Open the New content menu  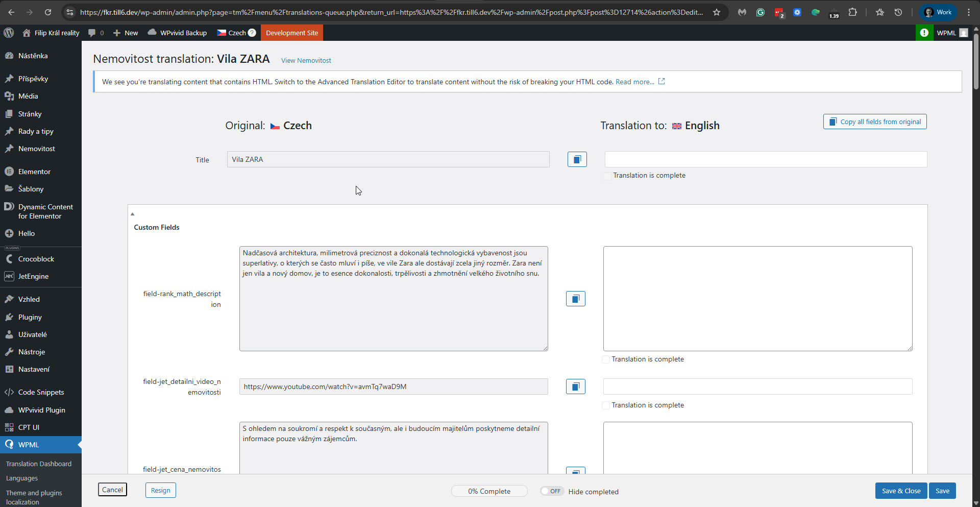(x=126, y=33)
